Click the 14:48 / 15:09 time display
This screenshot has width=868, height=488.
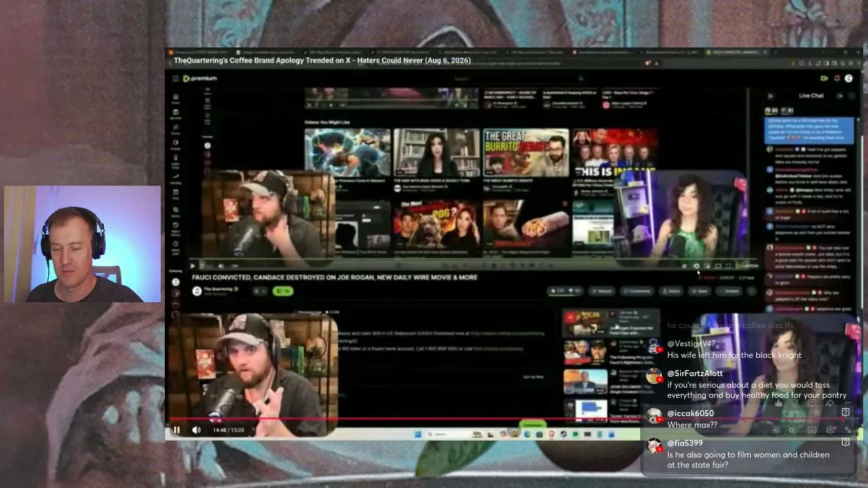pyautogui.click(x=229, y=430)
